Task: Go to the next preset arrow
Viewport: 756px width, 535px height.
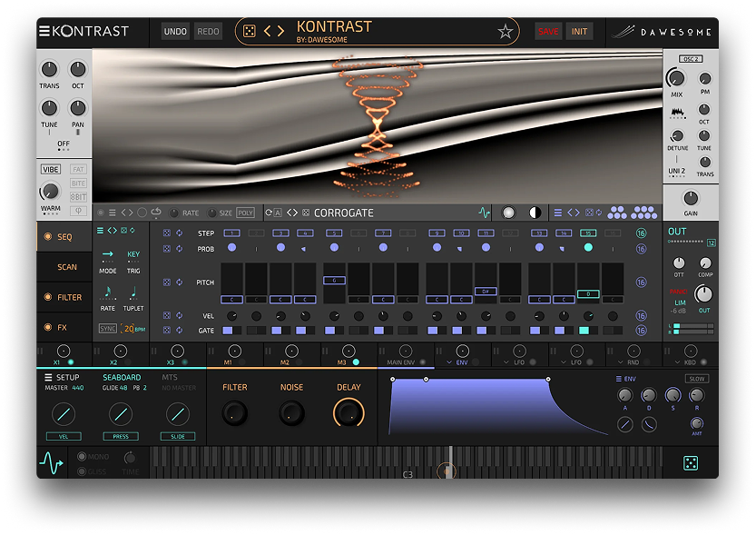Action: [x=280, y=32]
